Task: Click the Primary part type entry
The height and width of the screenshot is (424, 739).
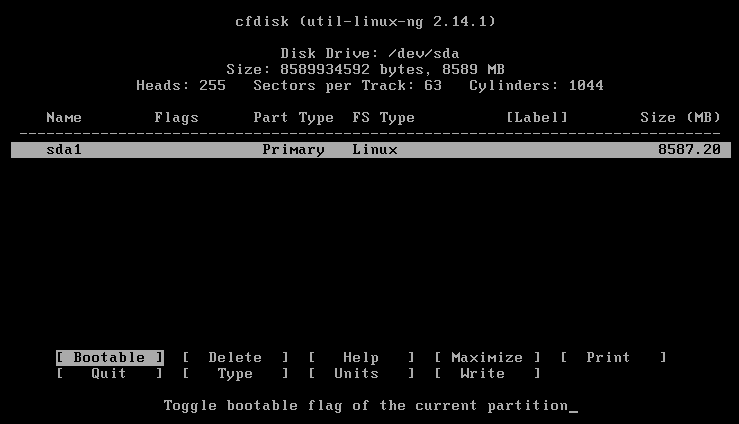Action: click(293, 150)
